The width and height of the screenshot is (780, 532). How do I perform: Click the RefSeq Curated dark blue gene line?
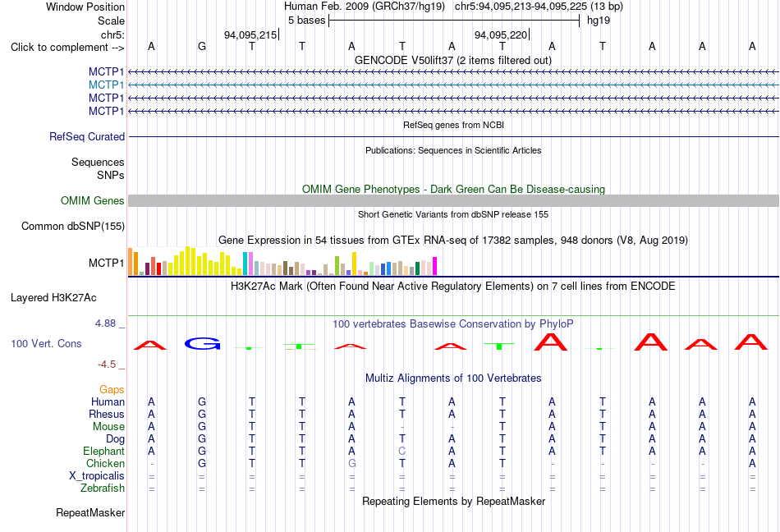(453, 137)
